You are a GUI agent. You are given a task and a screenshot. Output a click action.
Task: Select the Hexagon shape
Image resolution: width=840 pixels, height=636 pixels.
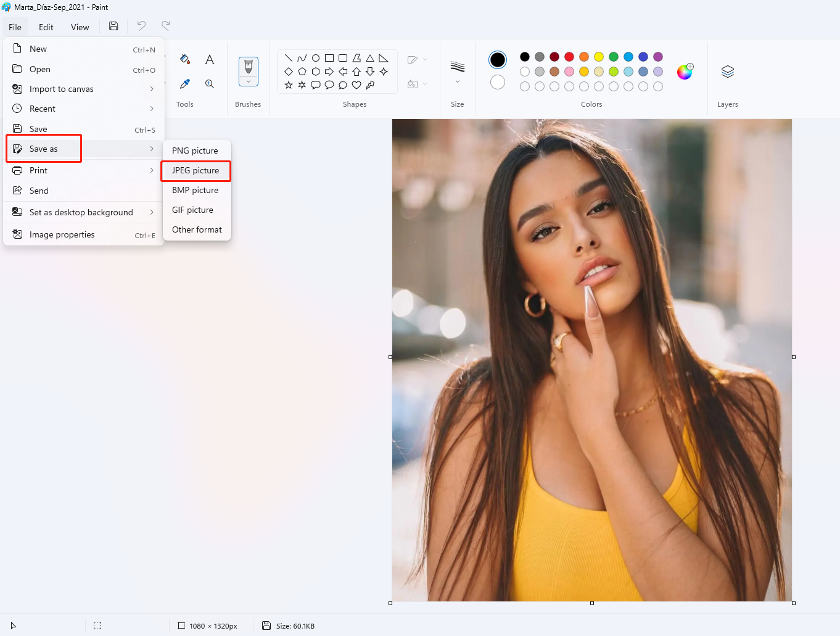coord(316,72)
